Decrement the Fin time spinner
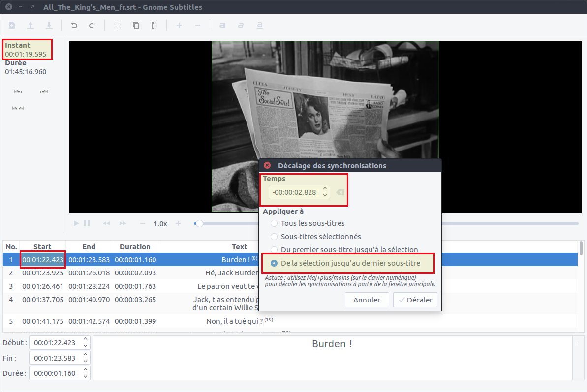Viewport: 587px width, 392px height. 85,362
